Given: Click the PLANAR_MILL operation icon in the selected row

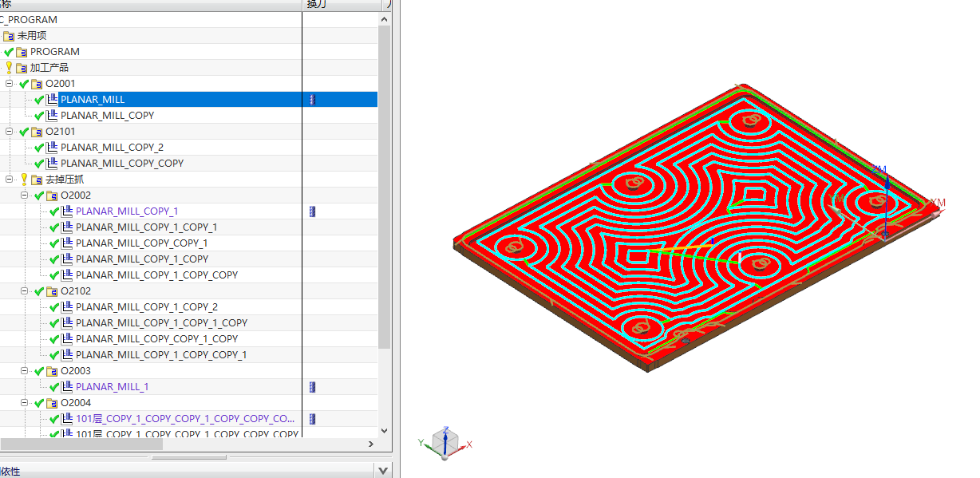Looking at the screenshot, I should point(53,100).
